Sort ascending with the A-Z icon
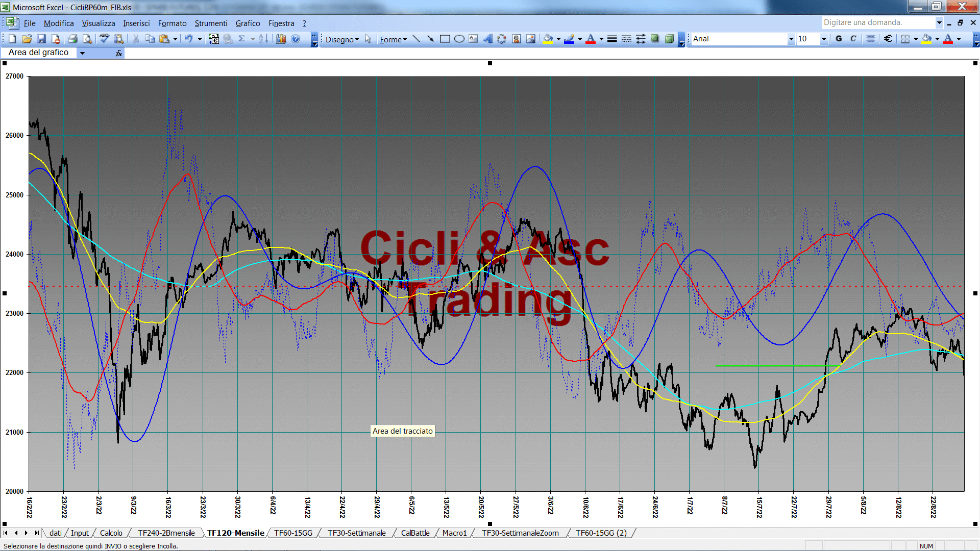 click(263, 39)
